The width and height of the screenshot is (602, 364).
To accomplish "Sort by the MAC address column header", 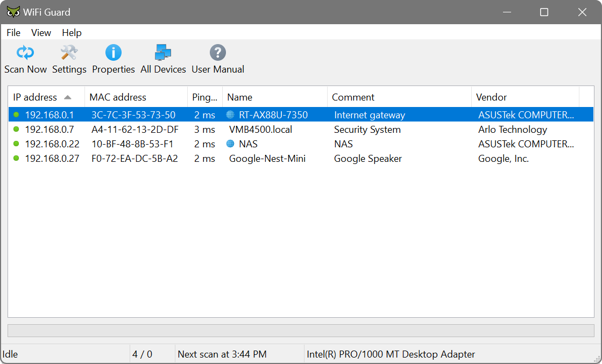I will 136,97.
